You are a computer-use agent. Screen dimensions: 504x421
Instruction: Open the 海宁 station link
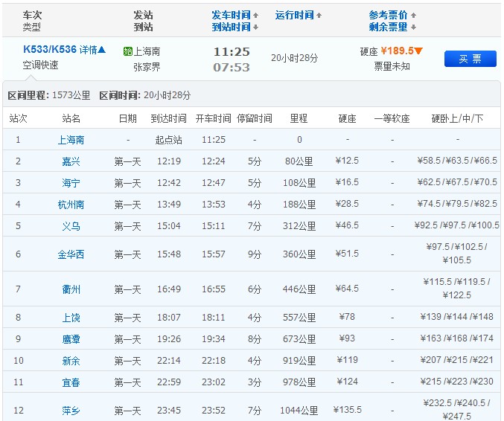tap(71, 183)
